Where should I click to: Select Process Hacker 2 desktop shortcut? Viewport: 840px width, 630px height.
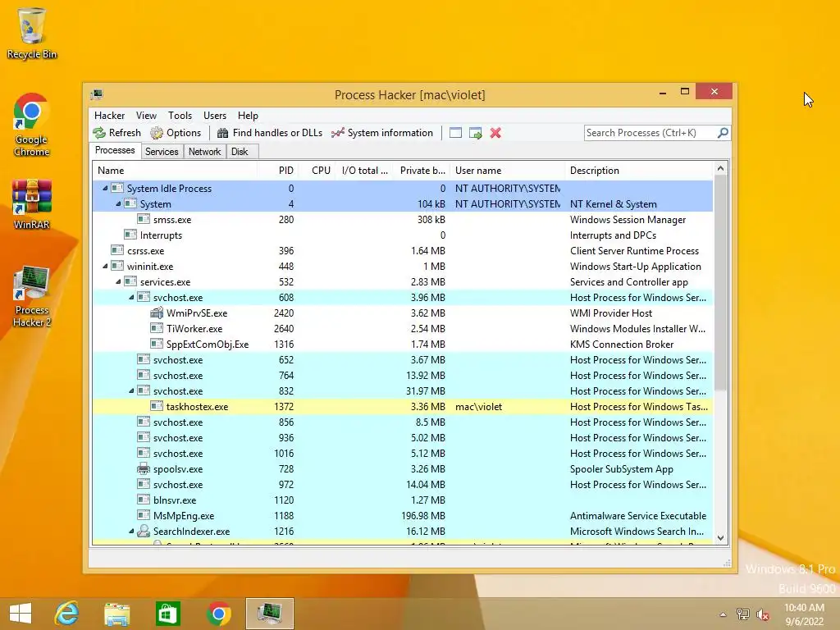pyautogui.click(x=32, y=295)
